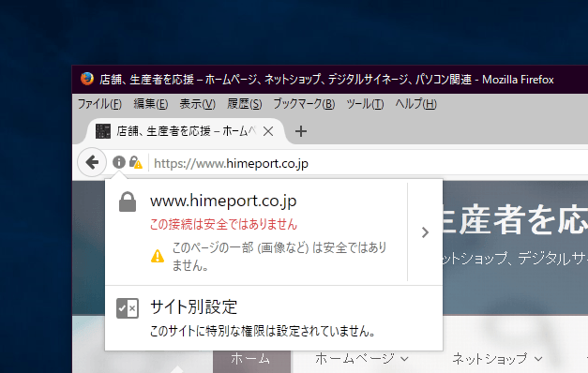
Task: Click the URL address bar field
Action: [x=368, y=163]
